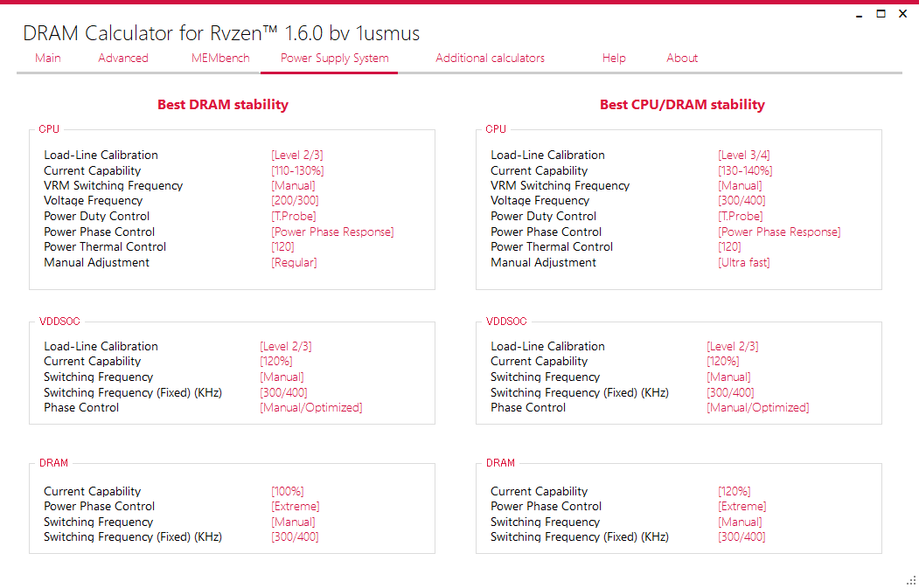Click Voltage Frequency label under Best CPU/DRAM stability

(x=540, y=200)
